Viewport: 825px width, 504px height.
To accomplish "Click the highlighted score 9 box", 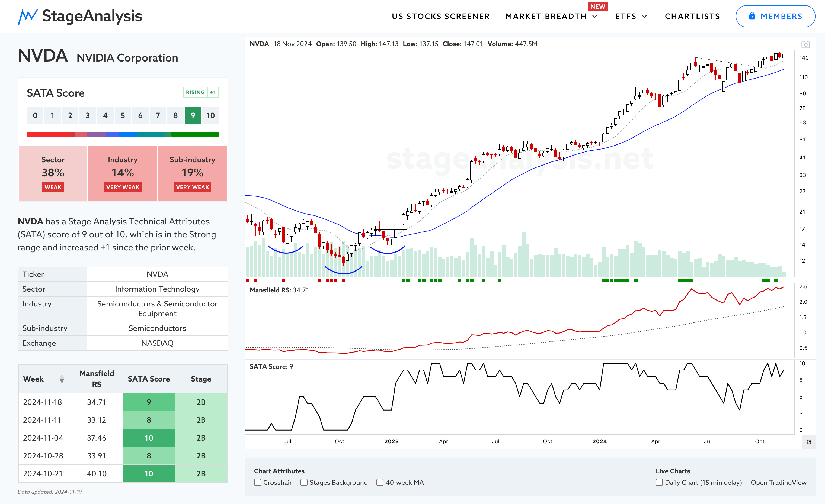I will coord(193,115).
